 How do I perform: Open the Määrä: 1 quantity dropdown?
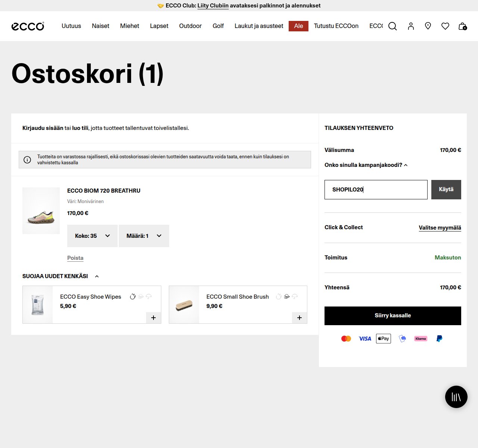coord(144,236)
